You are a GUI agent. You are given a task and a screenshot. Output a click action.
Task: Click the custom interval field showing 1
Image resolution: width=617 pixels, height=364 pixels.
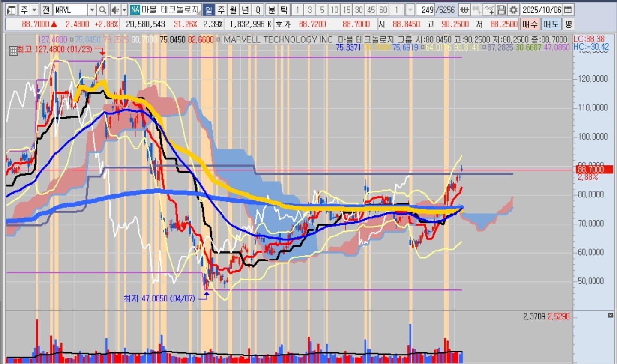click(397, 10)
